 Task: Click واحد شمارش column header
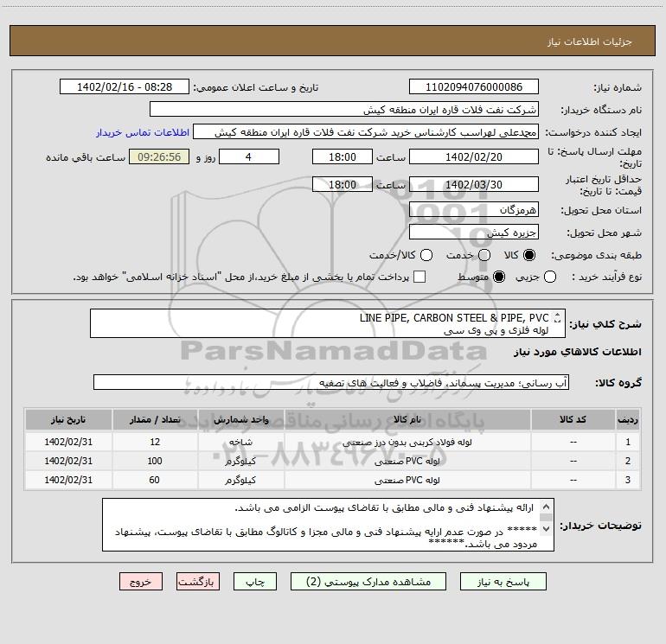240,419
